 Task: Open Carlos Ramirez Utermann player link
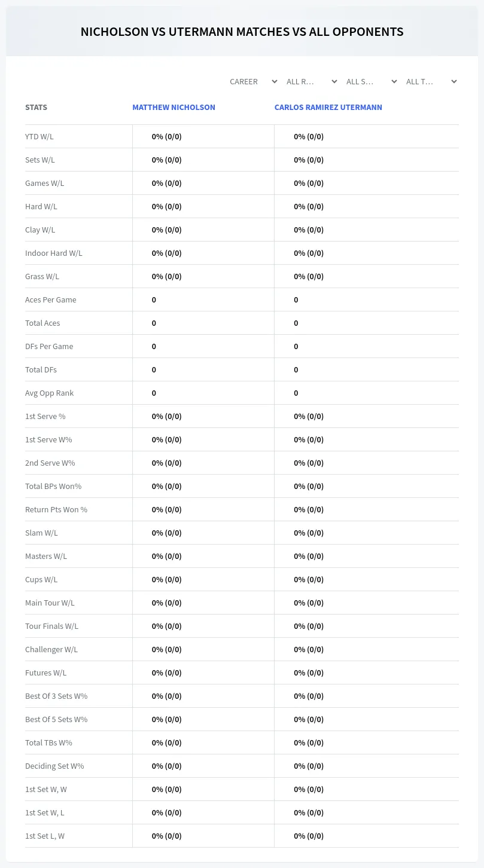(x=328, y=108)
